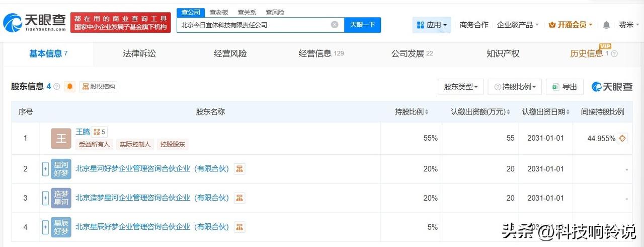Click the 造梦星河 shareholder logo
The height and width of the screenshot is (247, 644).
[61, 198]
